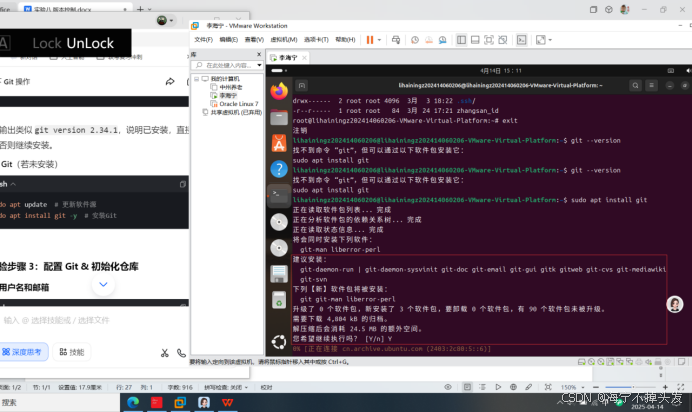Toggle the console view toolbar button
The width and height of the screenshot is (692, 412).
522,40
